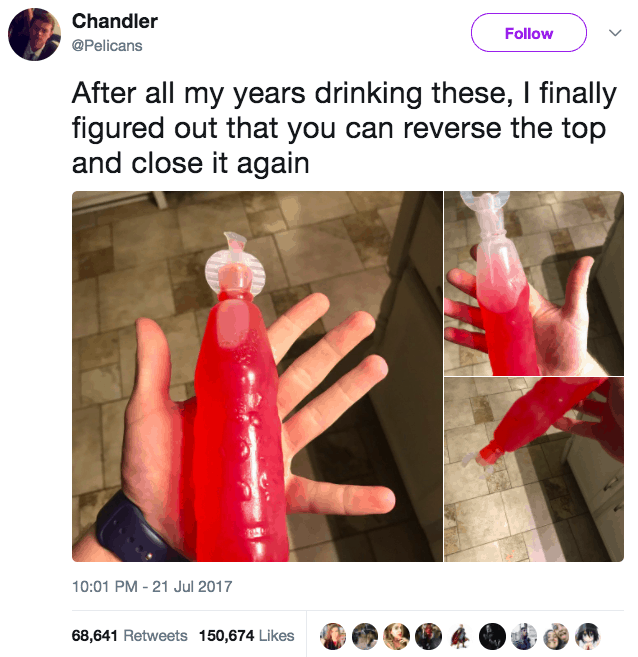Click the last liker avatar with the anime character
This screenshot has width=638, height=657.
click(x=588, y=636)
